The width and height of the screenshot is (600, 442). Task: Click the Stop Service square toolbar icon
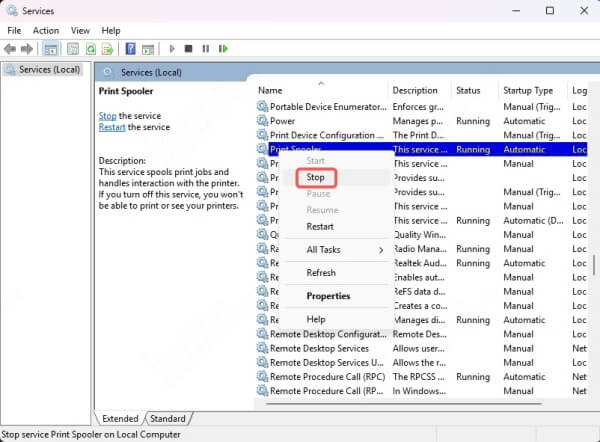coord(188,49)
